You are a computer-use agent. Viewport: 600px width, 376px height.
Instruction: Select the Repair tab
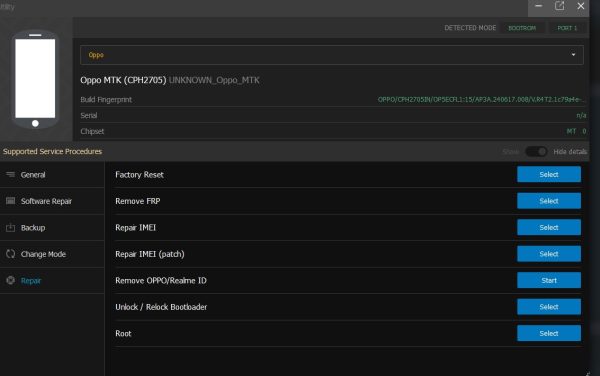tap(52, 280)
